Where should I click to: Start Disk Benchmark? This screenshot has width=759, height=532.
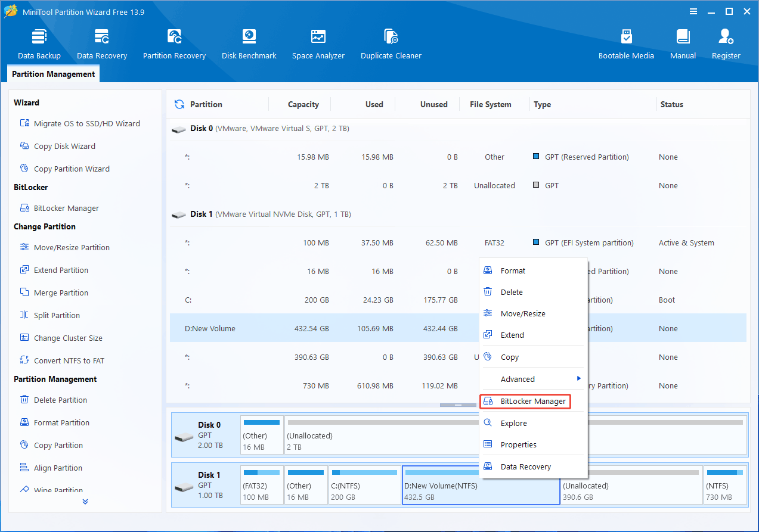tap(249, 43)
